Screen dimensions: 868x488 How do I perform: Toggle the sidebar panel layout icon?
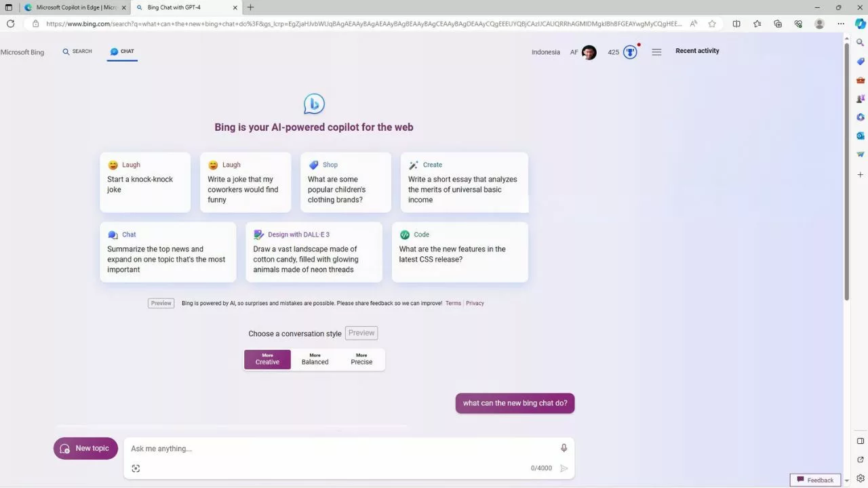(x=860, y=441)
